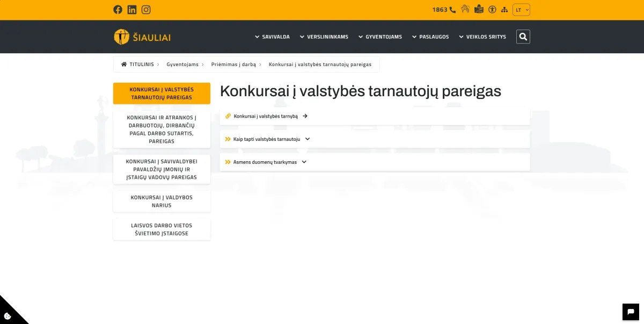Click the sign language hands icon
Image resolution: width=644 pixels, height=324 pixels.
(x=465, y=10)
